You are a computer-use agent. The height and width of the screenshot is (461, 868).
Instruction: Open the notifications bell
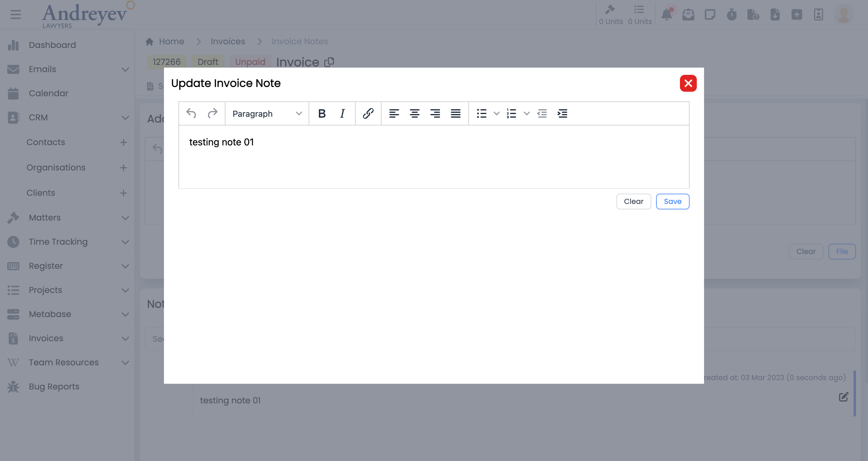pyautogui.click(x=666, y=15)
